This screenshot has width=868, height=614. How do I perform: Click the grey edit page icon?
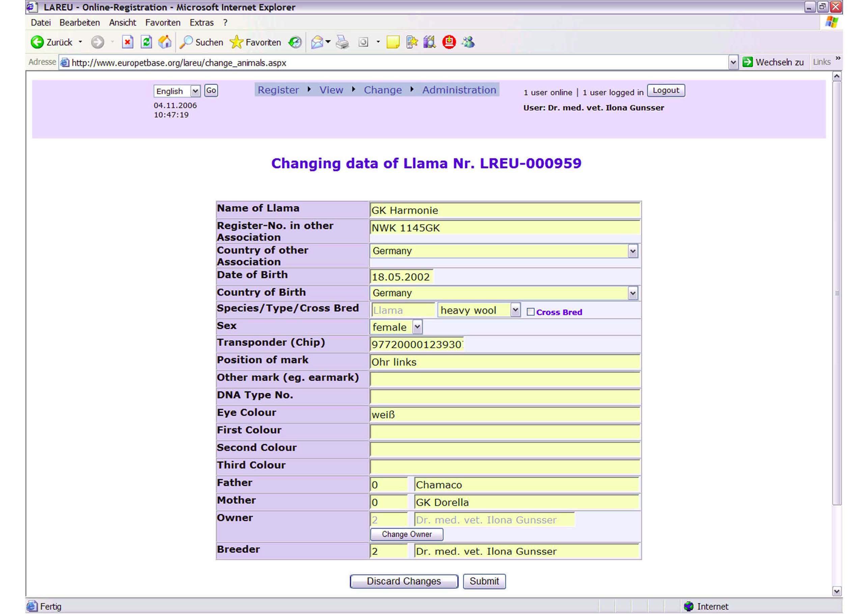coord(363,42)
